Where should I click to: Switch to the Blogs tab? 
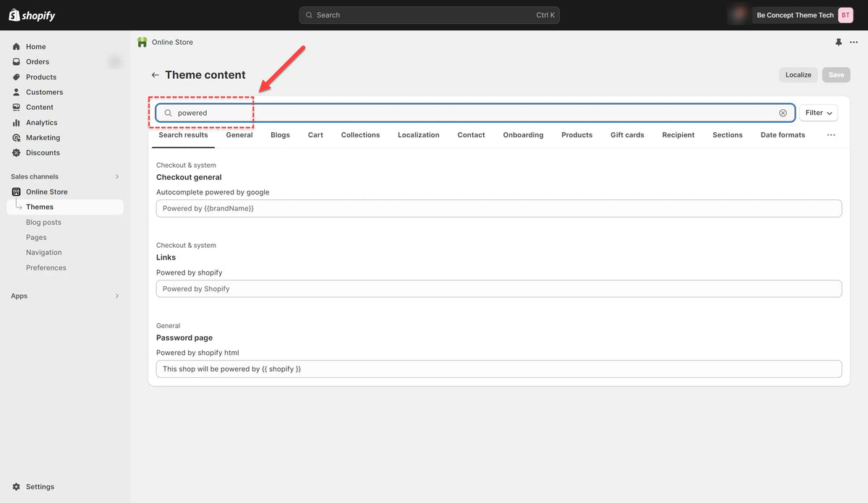[x=280, y=135]
